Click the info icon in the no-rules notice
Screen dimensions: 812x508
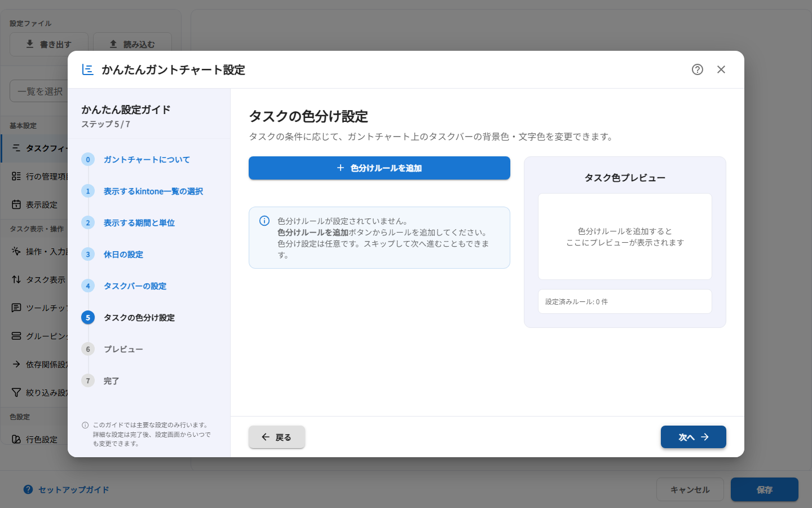pos(264,221)
